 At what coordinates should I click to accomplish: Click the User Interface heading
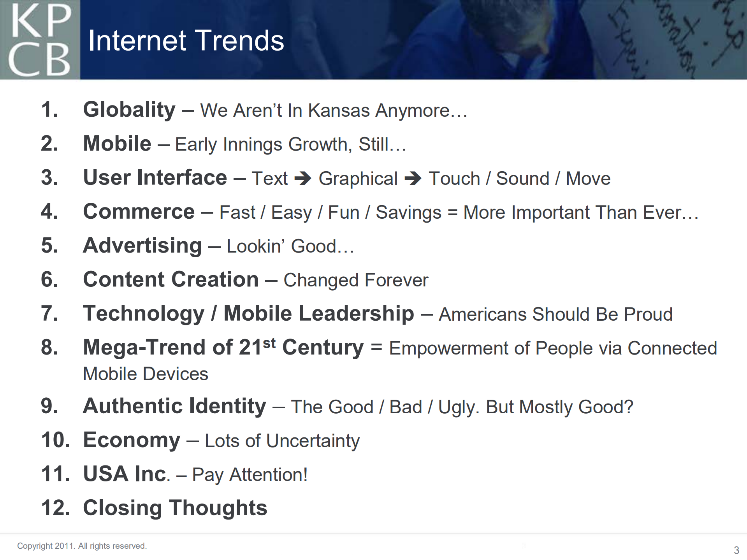click(x=155, y=178)
